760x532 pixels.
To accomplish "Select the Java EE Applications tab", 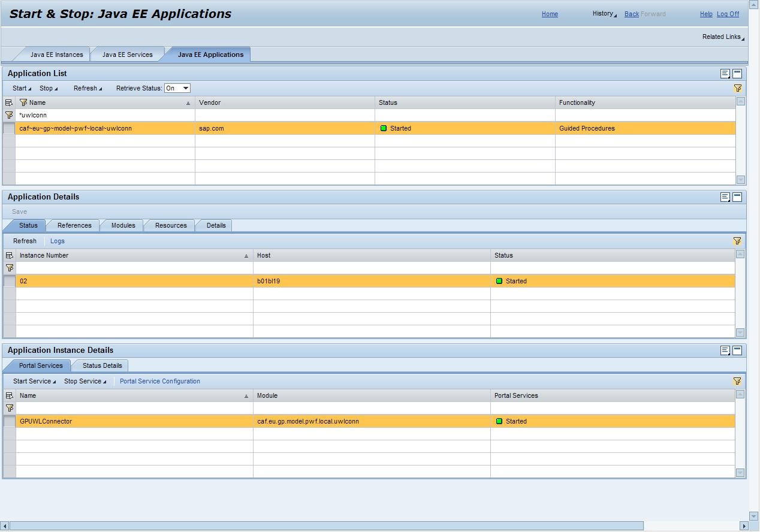I will point(210,55).
